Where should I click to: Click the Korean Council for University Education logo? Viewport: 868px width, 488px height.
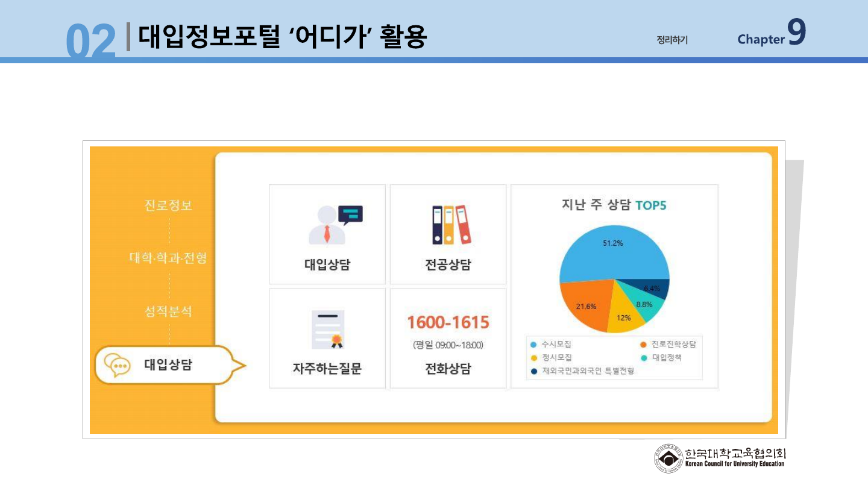(x=720, y=458)
